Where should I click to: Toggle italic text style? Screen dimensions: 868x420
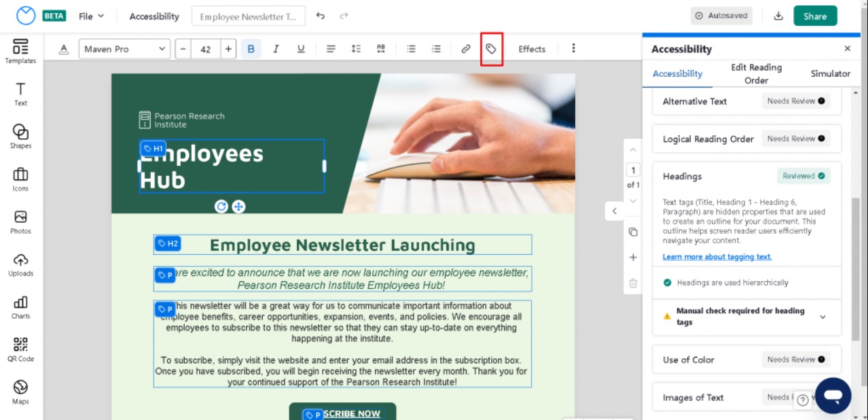point(276,49)
